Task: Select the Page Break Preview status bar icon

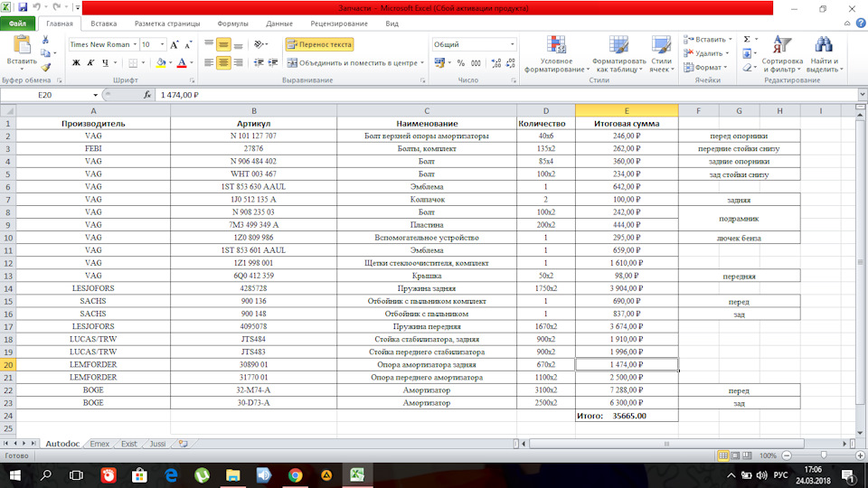Action: point(748,455)
